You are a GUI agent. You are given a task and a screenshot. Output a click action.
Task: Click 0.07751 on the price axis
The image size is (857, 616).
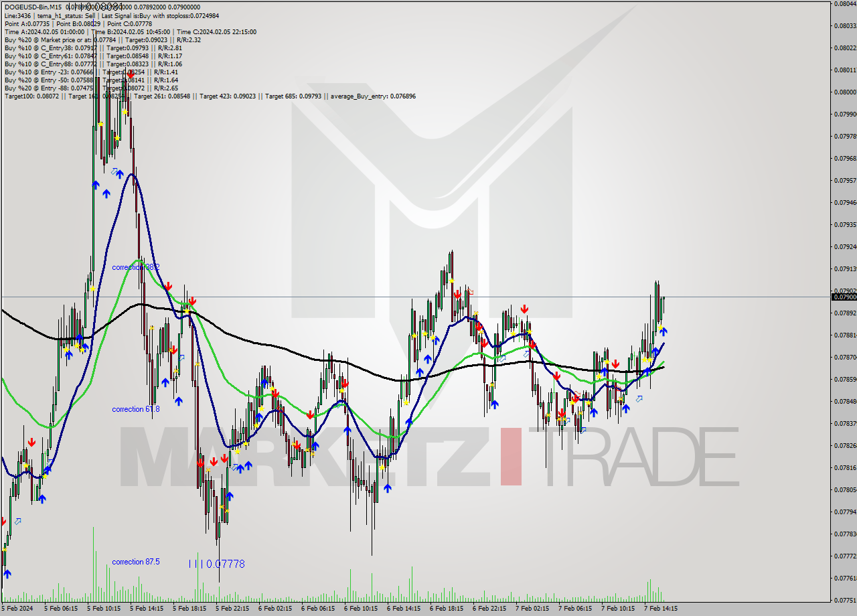point(844,600)
